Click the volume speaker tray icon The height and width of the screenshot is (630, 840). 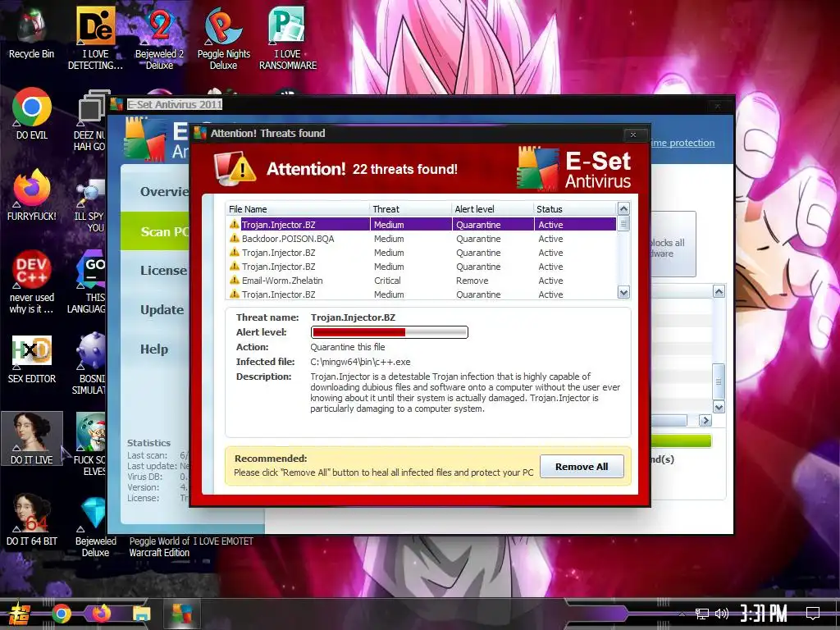click(722, 614)
